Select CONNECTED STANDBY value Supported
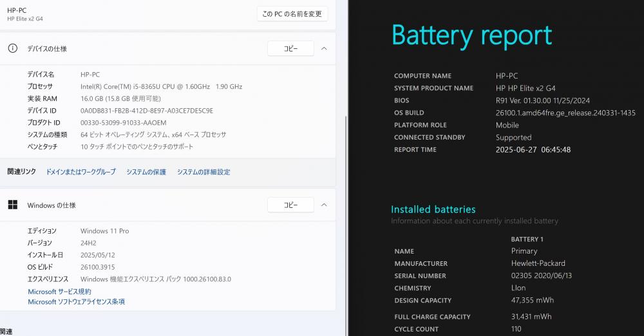The height and width of the screenshot is (336, 644). click(x=513, y=137)
